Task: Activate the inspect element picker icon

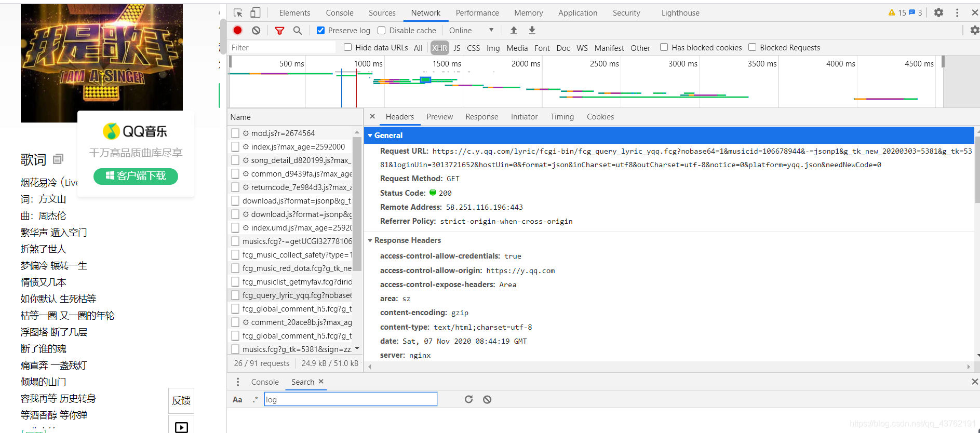Action: click(x=238, y=13)
